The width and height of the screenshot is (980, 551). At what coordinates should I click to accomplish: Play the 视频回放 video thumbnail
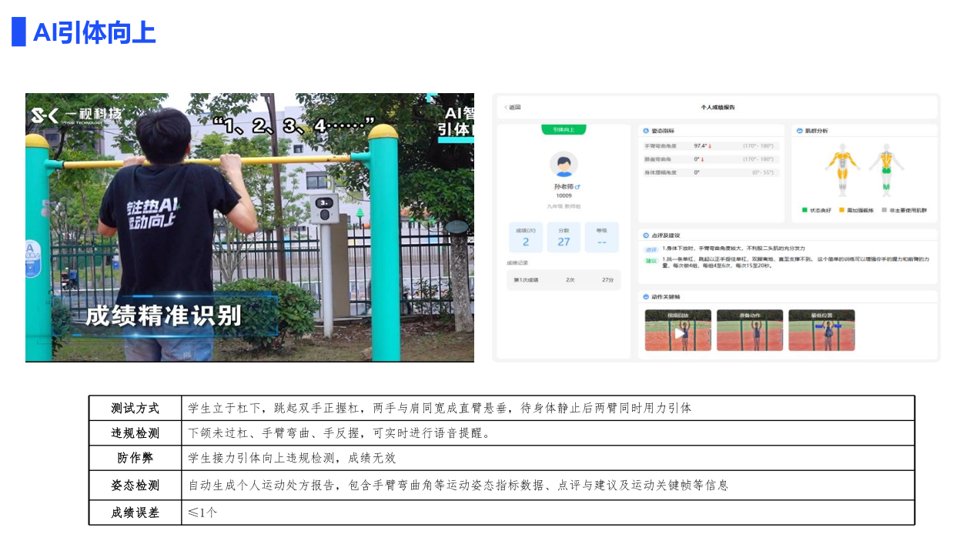(x=677, y=331)
